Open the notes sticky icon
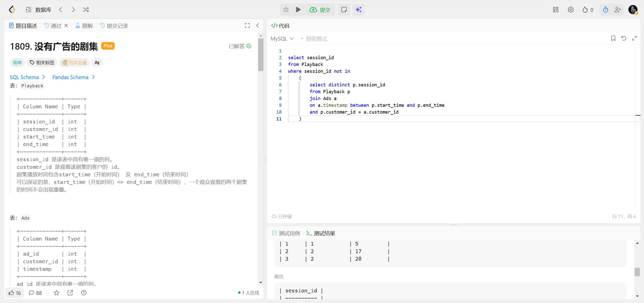Viewport: 644px width, 303px height. [344, 10]
